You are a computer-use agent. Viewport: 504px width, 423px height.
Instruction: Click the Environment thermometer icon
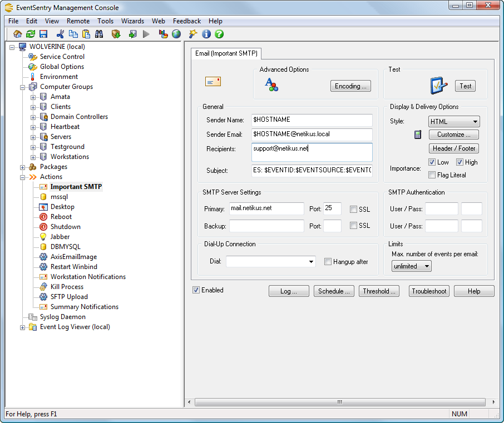click(x=32, y=77)
